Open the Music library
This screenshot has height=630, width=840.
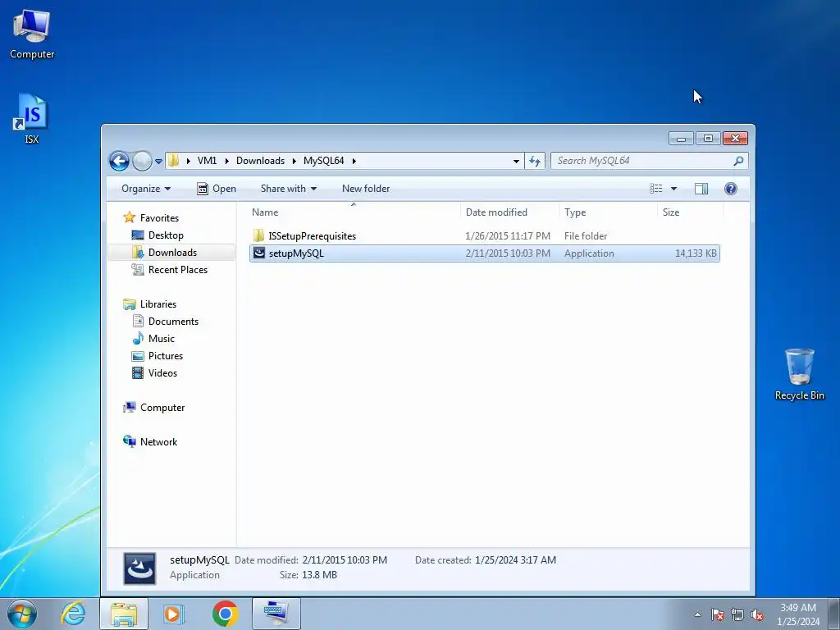(162, 339)
